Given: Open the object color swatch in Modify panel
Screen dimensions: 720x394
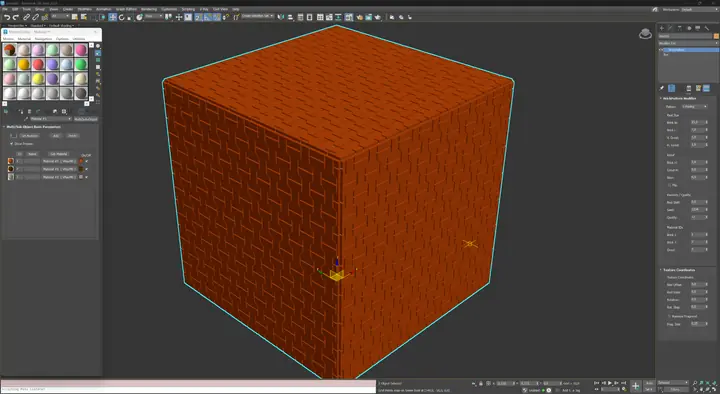Looking at the screenshot, I should 715,36.
